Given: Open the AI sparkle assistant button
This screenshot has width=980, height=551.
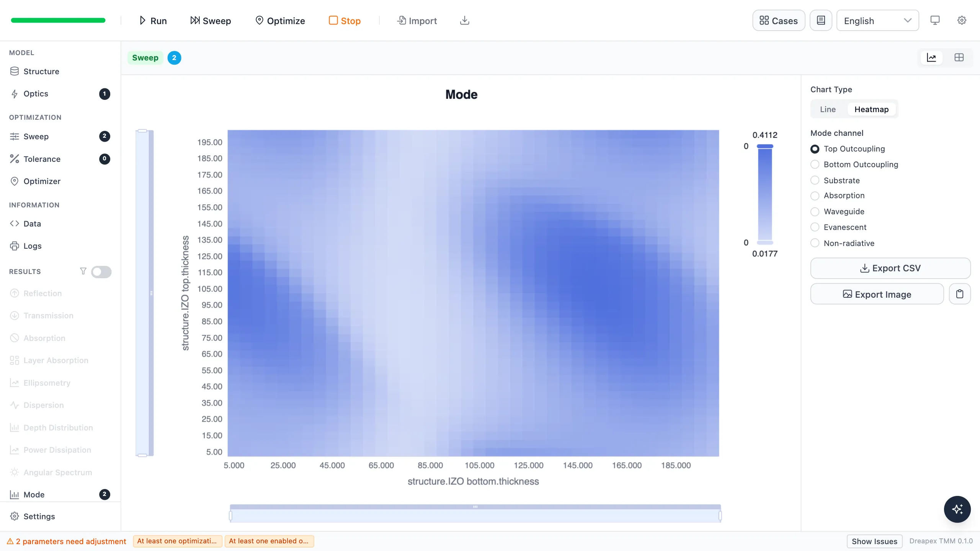Looking at the screenshot, I should point(957,509).
